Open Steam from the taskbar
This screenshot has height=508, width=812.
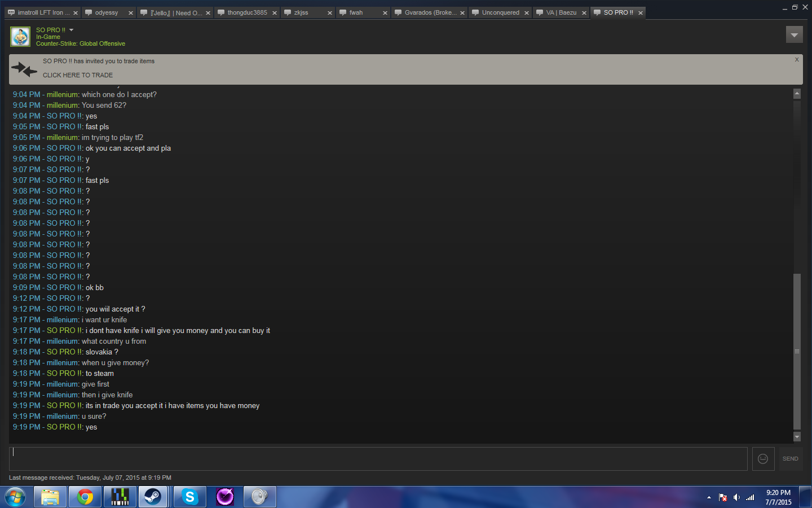tap(153, 497)
